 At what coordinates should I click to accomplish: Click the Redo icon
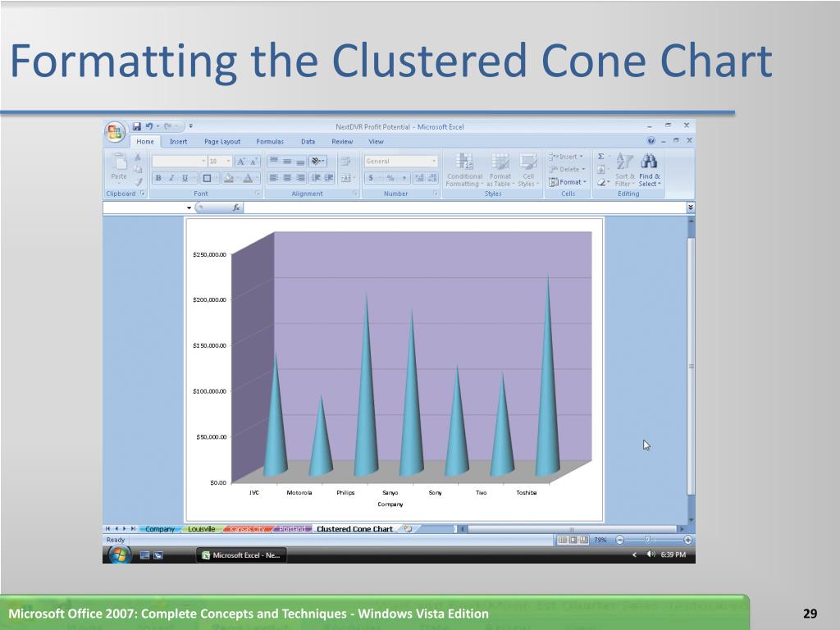pyautogui.click(x=167, y=126)
